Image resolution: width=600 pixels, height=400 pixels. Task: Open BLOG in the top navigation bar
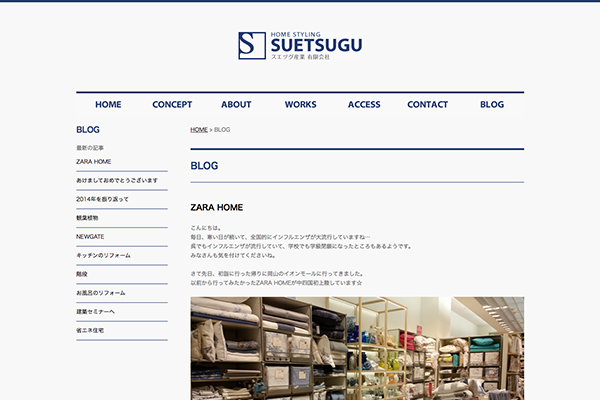pos(492,104)
